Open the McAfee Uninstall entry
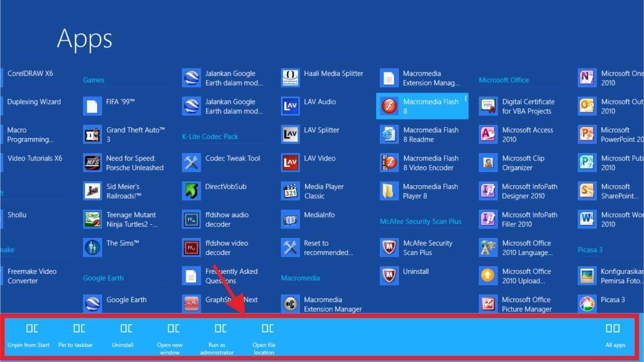The image size is (644, 362). (x=404, y=276)
